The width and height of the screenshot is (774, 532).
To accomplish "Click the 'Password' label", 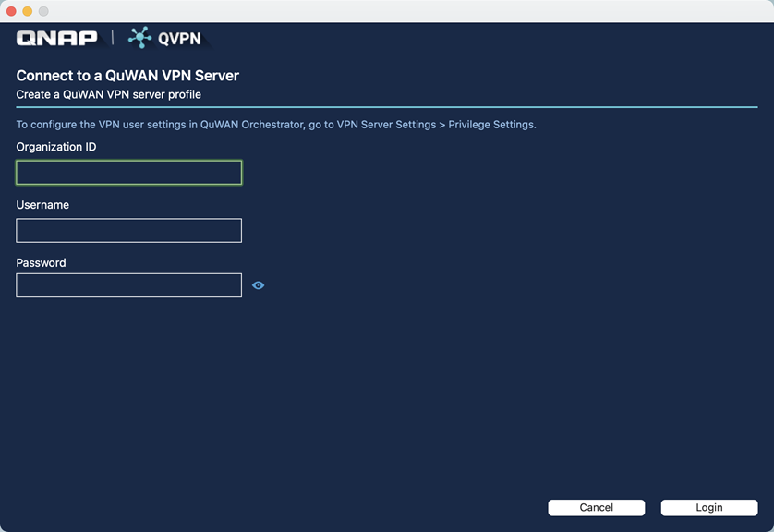I will tap(41, 262).
